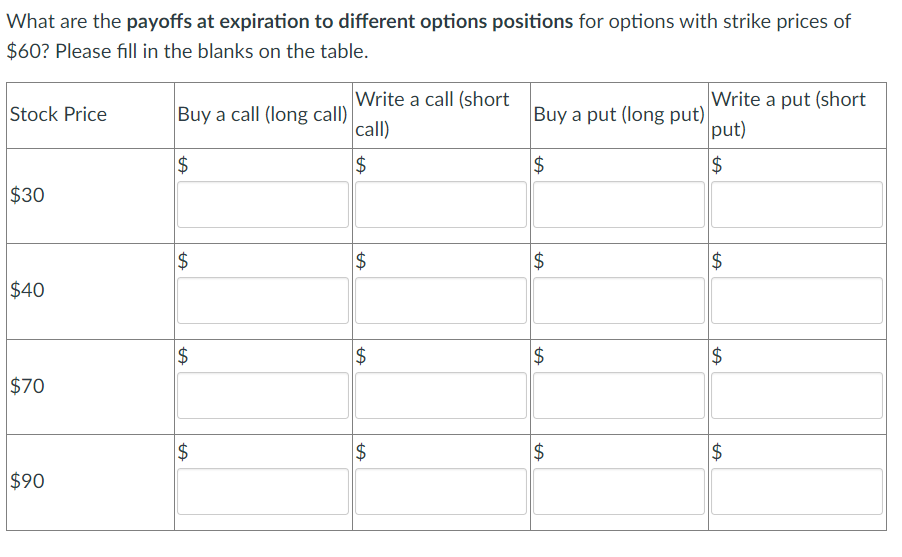Click the short call field for $30 stock price

441,204
